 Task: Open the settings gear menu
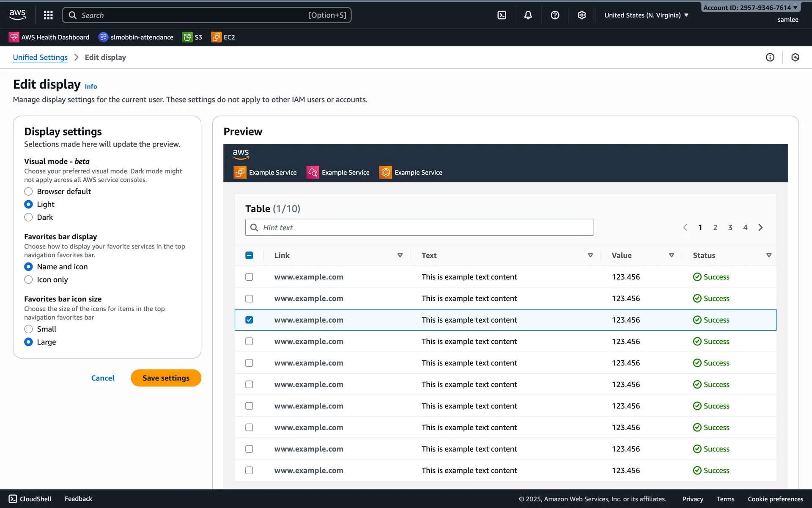[x=582, y=15]
